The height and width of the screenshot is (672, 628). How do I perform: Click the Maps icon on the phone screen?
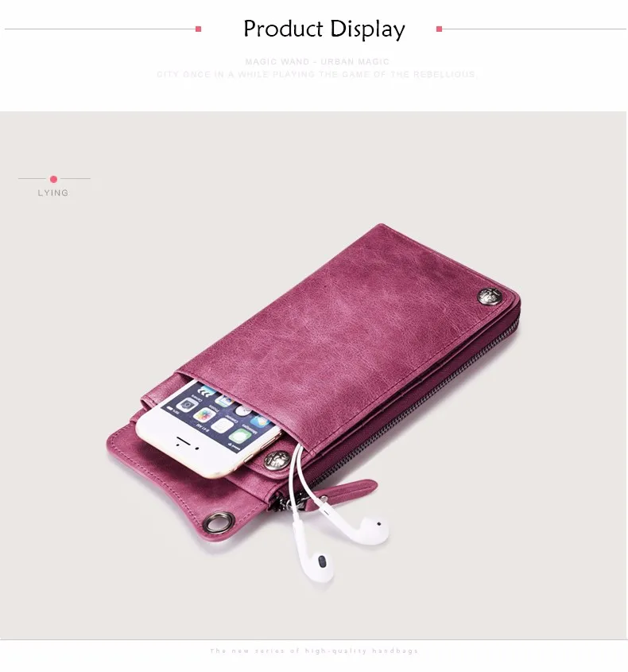[224, 401]
